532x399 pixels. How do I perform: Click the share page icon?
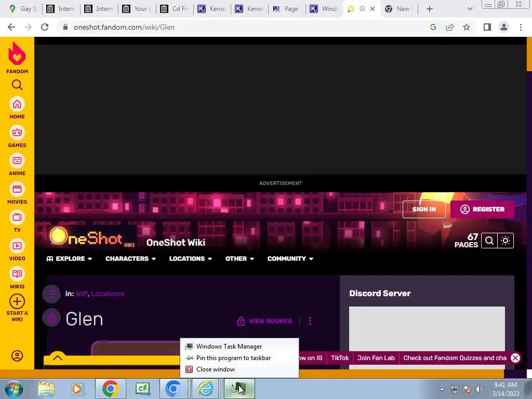pos(450,27)
